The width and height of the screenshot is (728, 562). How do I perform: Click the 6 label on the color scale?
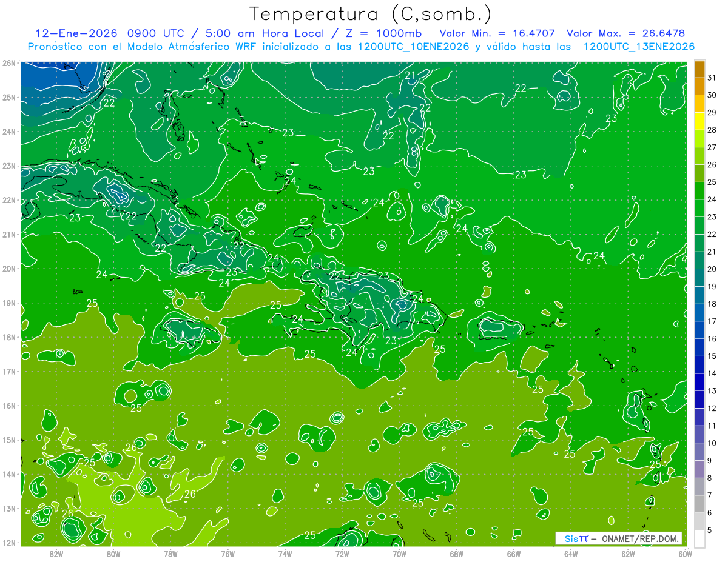[x=710, y=513]
